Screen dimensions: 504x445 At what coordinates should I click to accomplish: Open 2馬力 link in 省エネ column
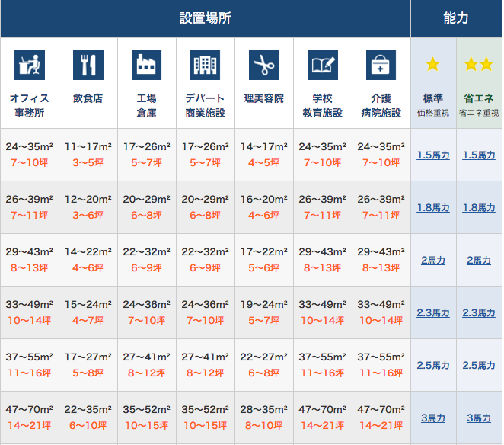(x=479, y=261)
